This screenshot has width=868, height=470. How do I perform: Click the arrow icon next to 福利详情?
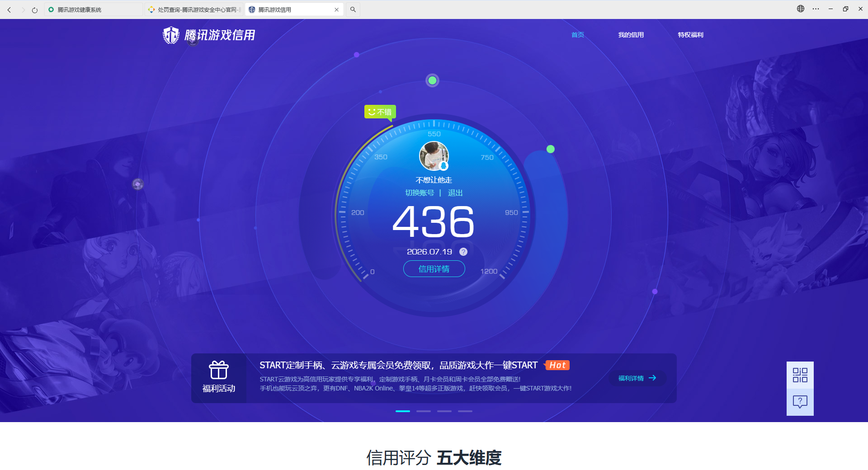652,378
